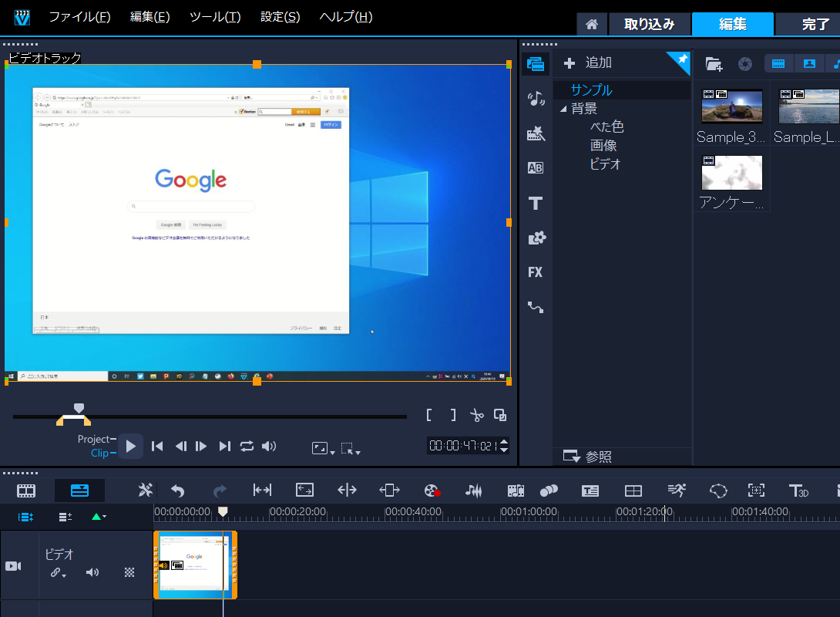Screen dimensions: 840x617
Task: Open the motion tracking tool
Action: tap(549, 491)
